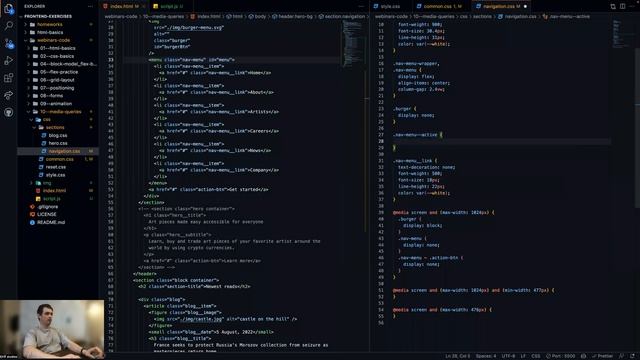The height and width of the screenshot is (360, 640).
Task: Click the CSS language mode status item
Action: point(536,356)
